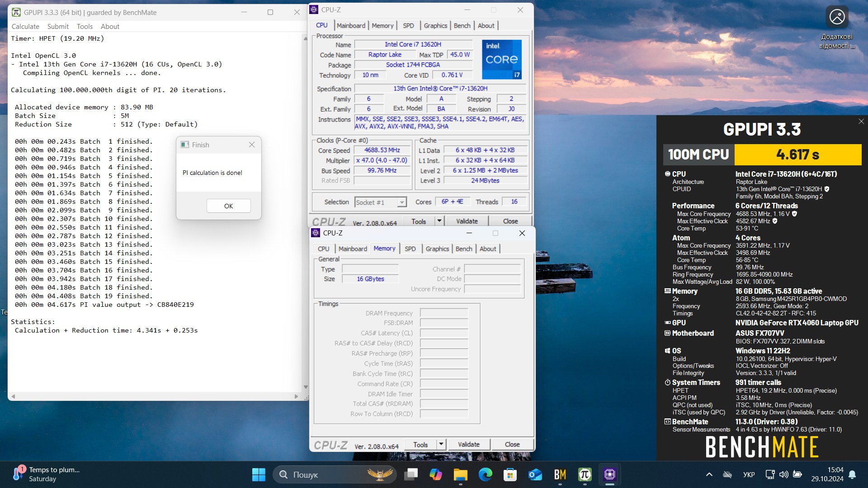Open the About menu in GPUPI
The width and height of the screenshot is (868, 488).
tap(110, 27)
